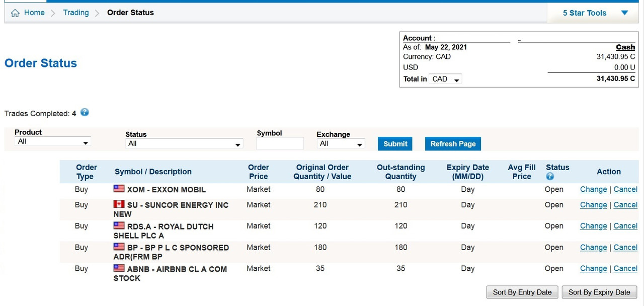The image size is (644, 306).
Task: Focus the Symbol input field
Action: (280, 143)
